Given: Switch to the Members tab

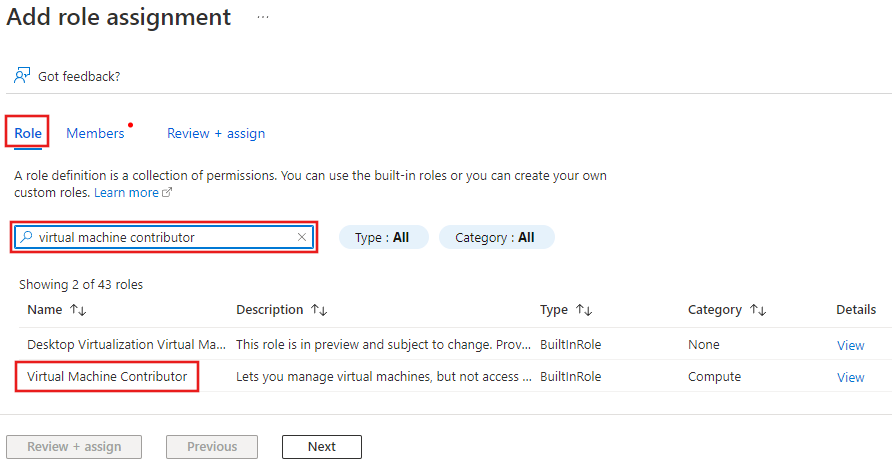Looking at the screenshot, I should (x=95, y=133).
